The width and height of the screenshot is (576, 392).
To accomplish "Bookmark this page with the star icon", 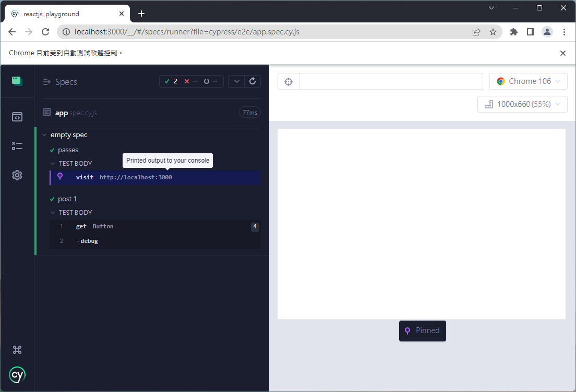I will 493,32.
